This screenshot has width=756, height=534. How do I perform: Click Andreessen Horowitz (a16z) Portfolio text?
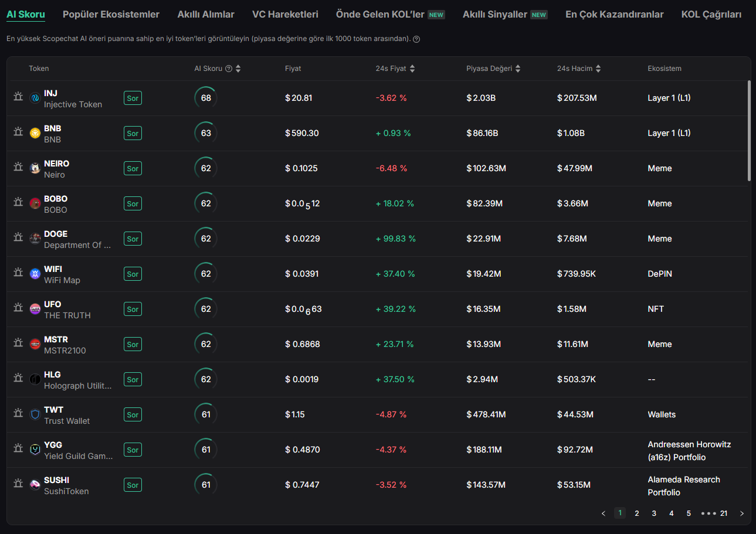tap(689, 451)
